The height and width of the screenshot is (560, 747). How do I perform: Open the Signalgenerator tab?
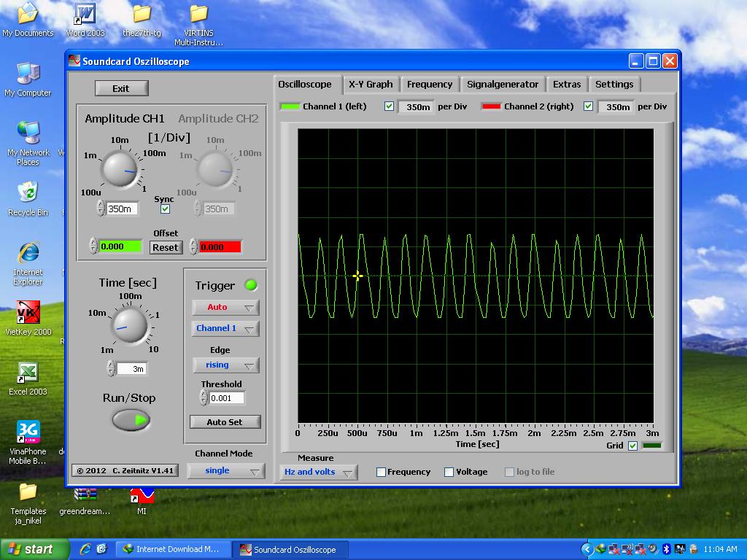pos(502,85)
